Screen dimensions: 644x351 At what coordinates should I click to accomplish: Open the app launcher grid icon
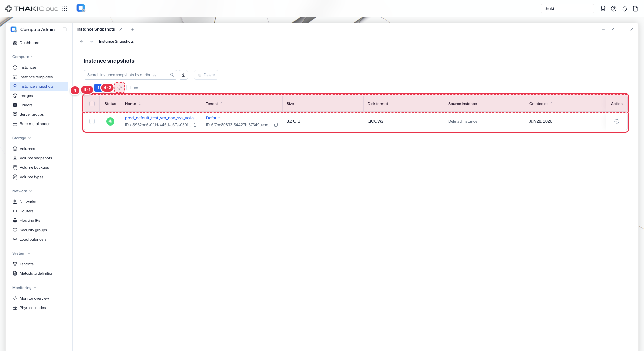tap(65, 9)
